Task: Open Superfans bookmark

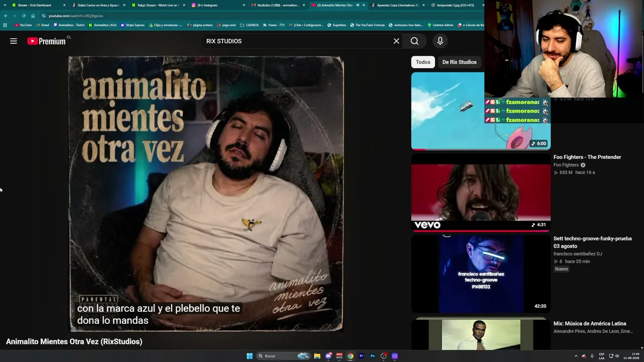Action: pyautogui.click(x=337, y=25)
